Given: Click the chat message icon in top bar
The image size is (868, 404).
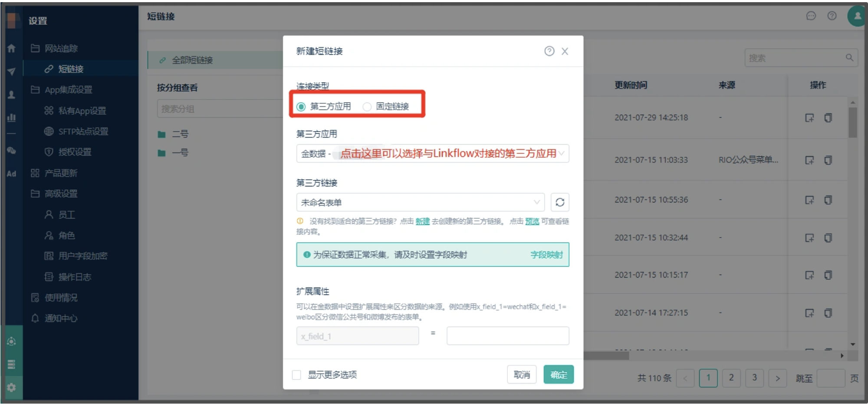Looking at the screenshot, I should pyautogui.click(x=811, y=16).
